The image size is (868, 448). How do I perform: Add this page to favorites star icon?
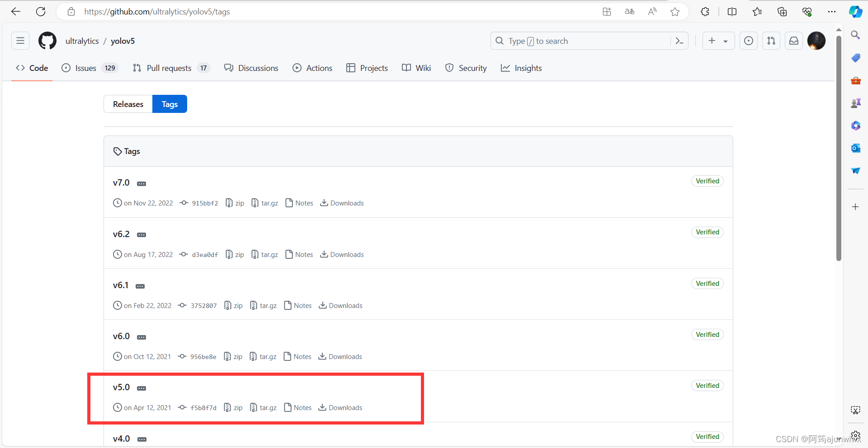click(x=675, y=12)
